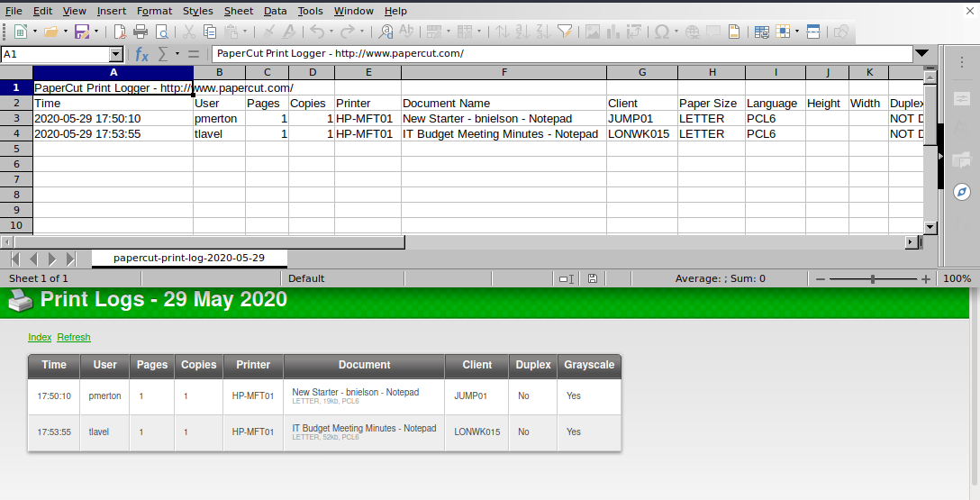Viewport: 980px width, 500px height.
Task: Sort descending with the Z-A icon
Action: (544, 32)
